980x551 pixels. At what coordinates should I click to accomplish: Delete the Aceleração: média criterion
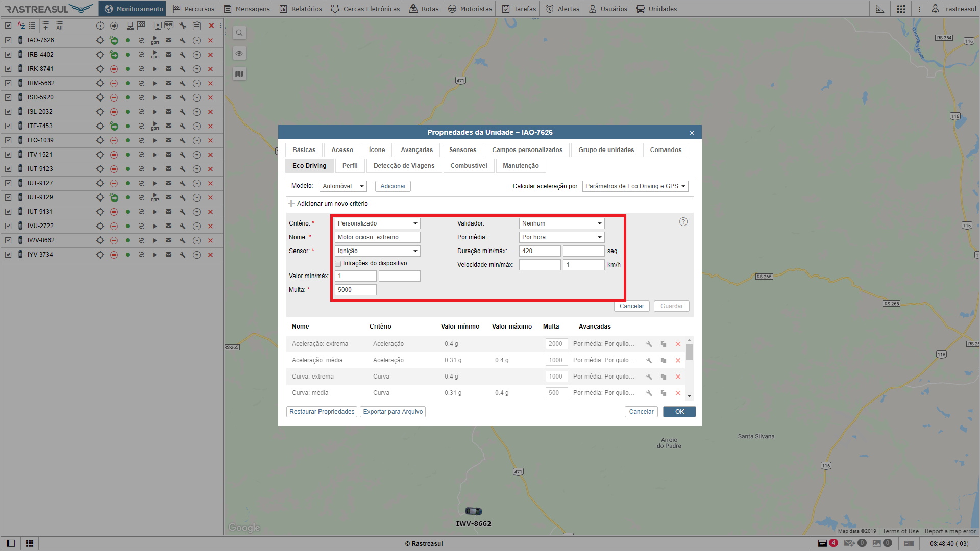pos(678,361)
